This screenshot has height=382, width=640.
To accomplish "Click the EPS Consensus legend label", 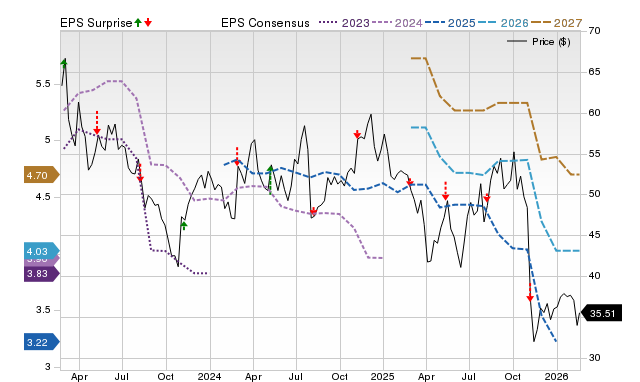I will 265,23.
